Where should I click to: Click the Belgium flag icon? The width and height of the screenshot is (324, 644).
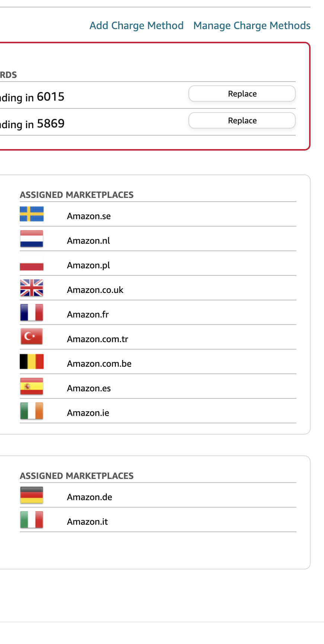[x=32, y=362]
